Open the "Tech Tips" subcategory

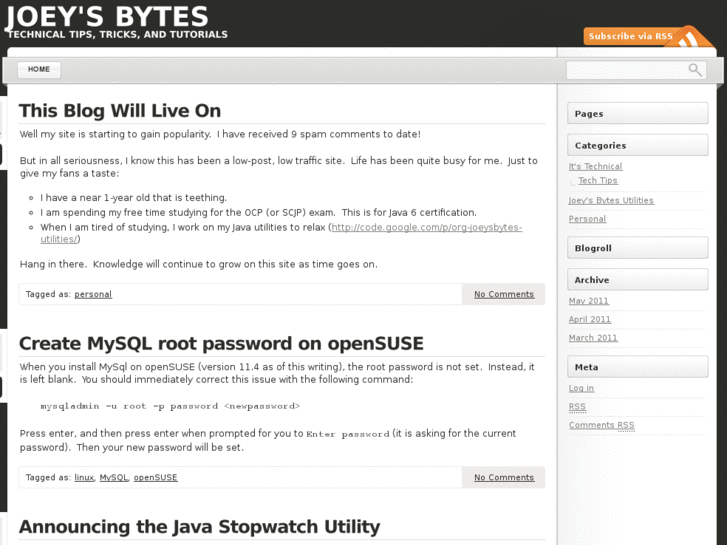coord(598,180)
